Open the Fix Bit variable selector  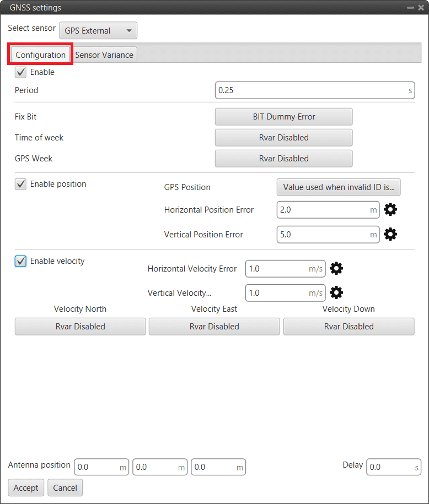click(283, 117)
